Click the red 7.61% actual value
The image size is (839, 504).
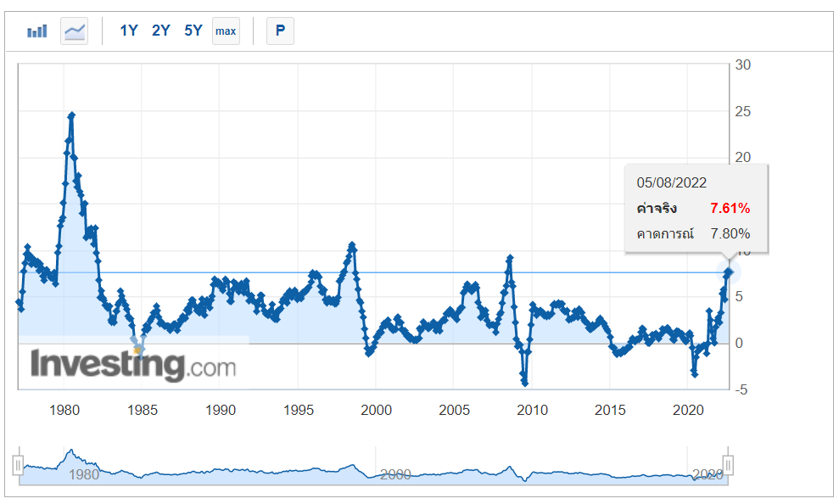[x=730, y=208]
